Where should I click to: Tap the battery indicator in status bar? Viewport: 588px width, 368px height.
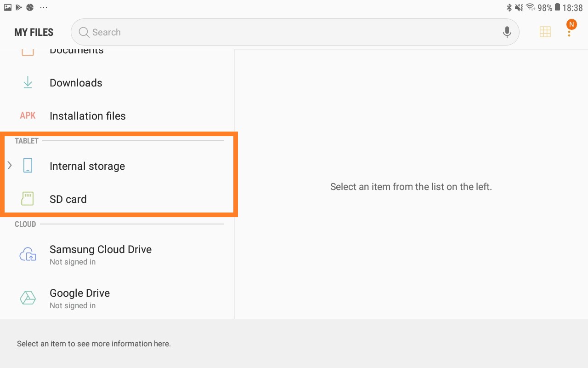click(x=557, y=7)
